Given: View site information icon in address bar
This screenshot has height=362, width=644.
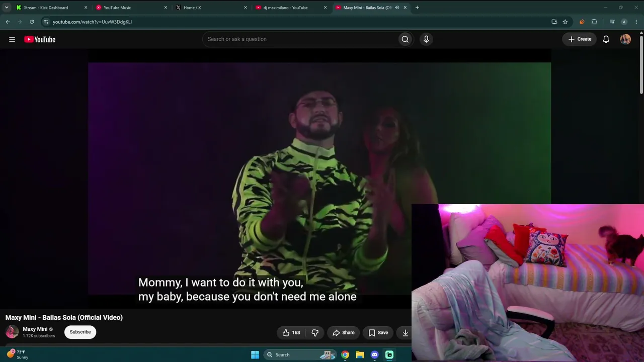Looking at the screenshot, I should tap(46, 22).
